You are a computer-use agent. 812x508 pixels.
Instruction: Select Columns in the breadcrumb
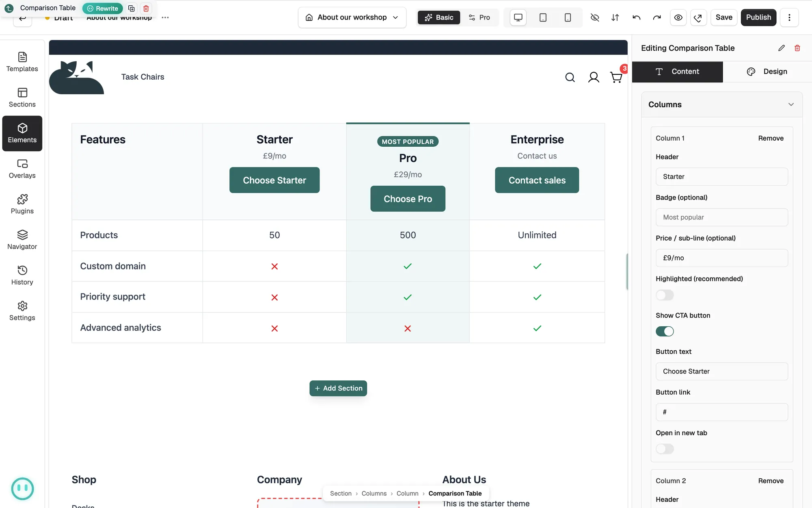(x=374, y=493)
